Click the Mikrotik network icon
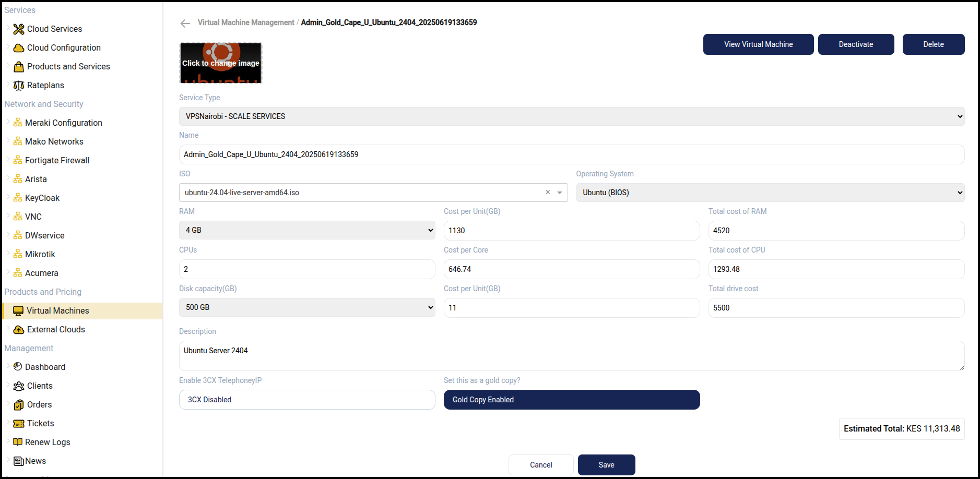Screen dimensions: 980x479 coord(18,255)
